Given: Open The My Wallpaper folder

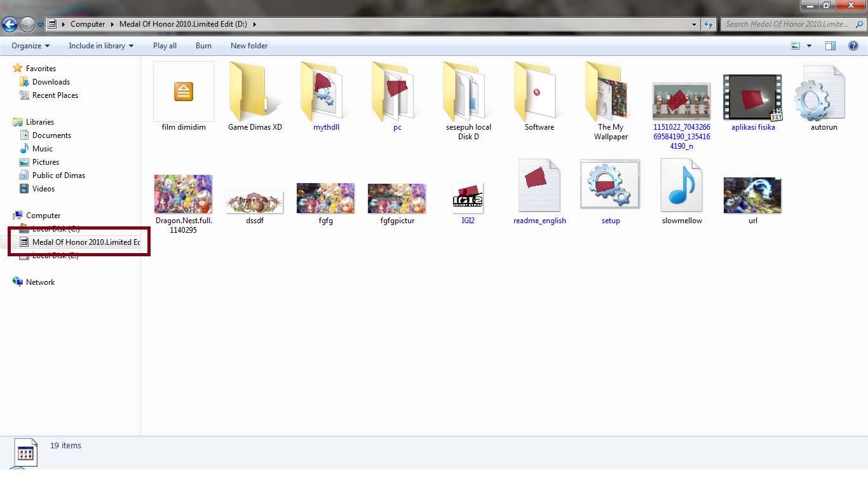Looking at the screenshot, I should coord(611,101).
